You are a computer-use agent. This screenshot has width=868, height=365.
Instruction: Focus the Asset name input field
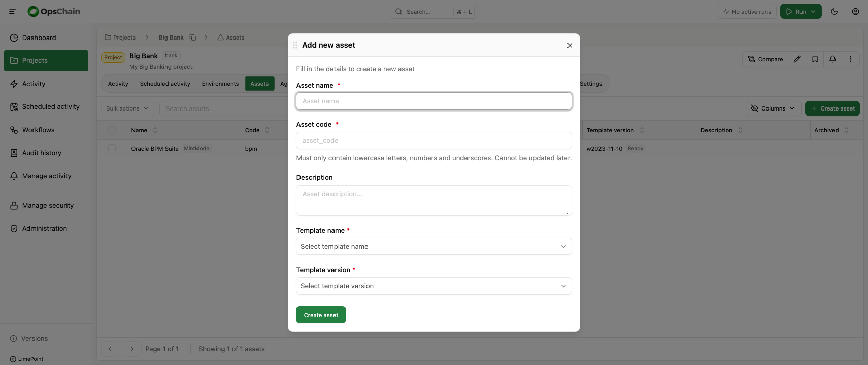tap(434, 101)
